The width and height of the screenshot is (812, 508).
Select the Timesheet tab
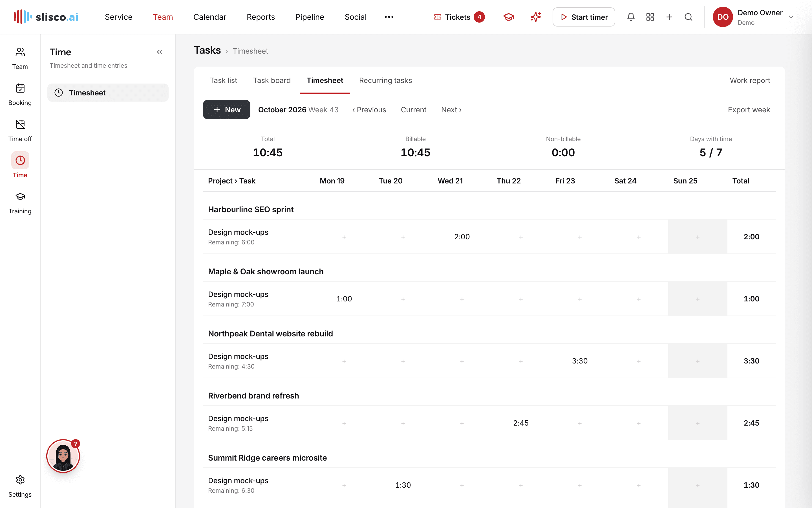click(325, 80)
